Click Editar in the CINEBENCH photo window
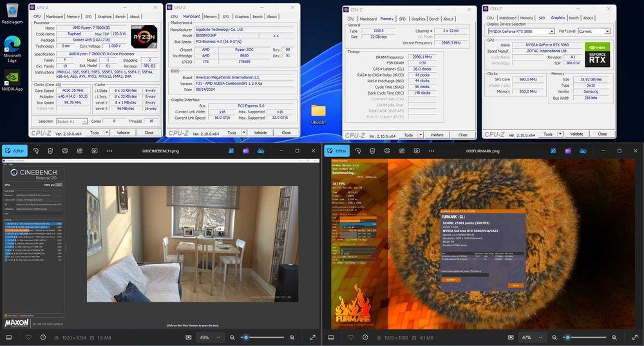The height and width of the screenshot is (346, 644). [15, 151]
